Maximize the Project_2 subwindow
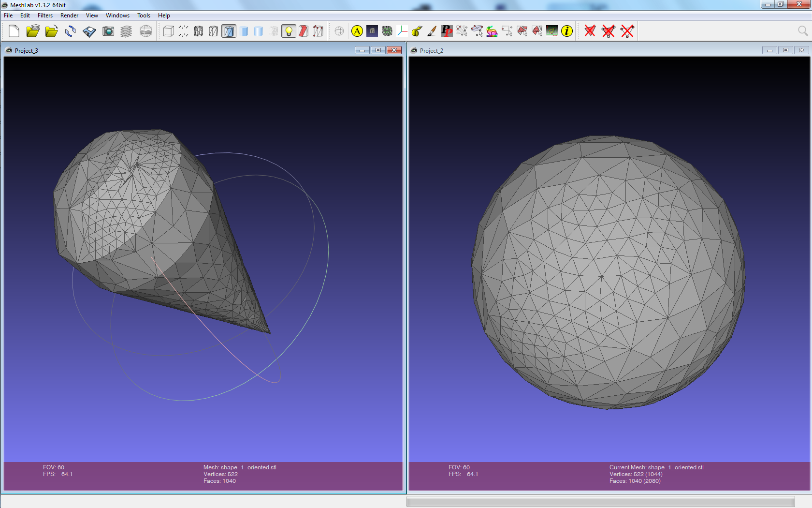 click(785, 50)
